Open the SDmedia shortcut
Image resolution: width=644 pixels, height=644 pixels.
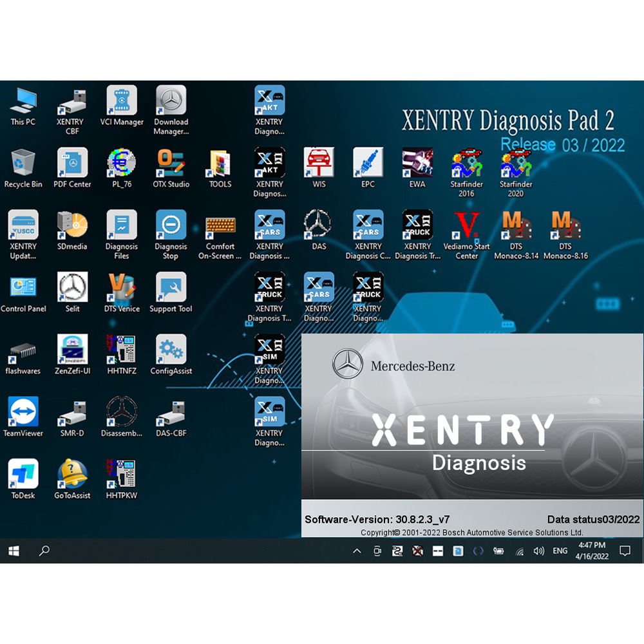click(x=72, y=230)
